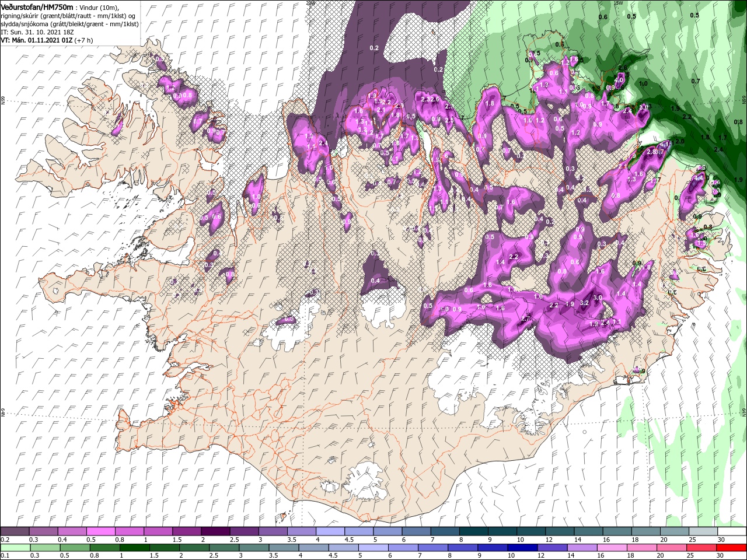Click the top-row legend swatch between 5 and 6
Image resolution: width=747 pixels, height=560 pixels.
[387, 531]
